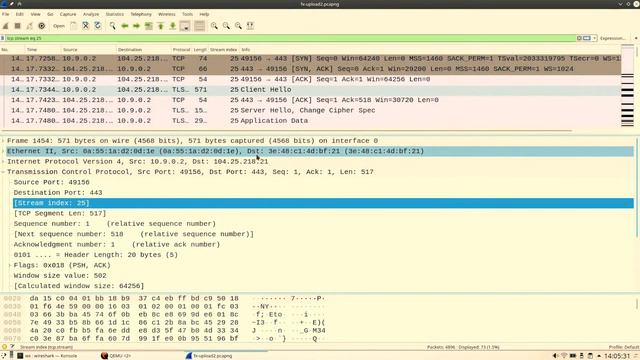
Task: Open the Statistics menu
Action: 114,14
